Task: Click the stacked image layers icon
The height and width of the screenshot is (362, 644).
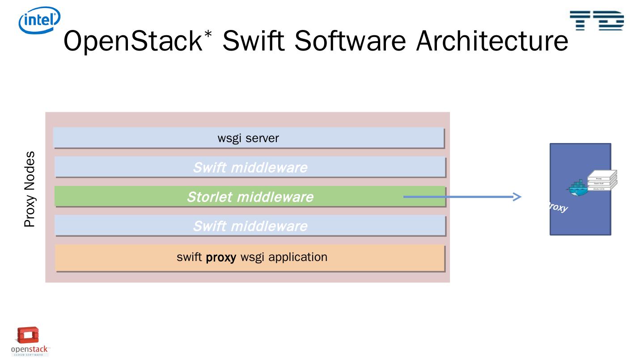Action: coord(602,181)
